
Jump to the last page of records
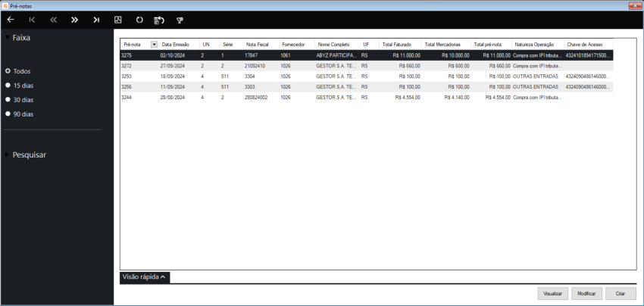click(96, 20)
